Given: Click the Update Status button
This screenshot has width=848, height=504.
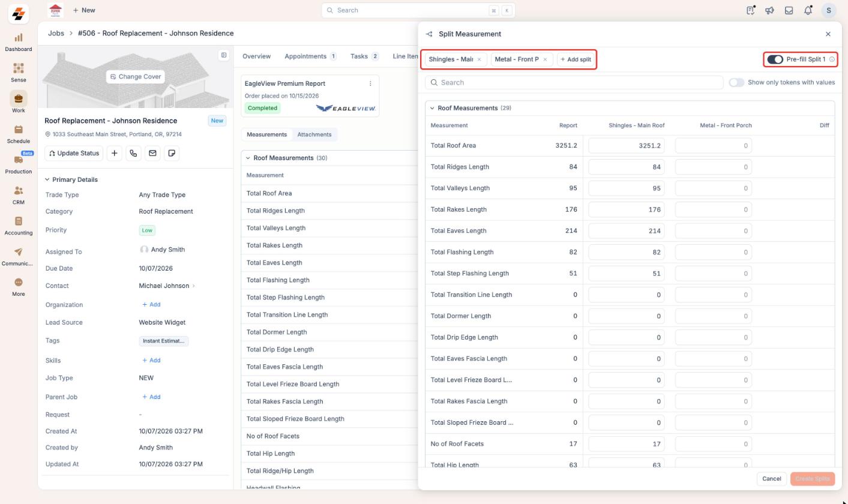Looking at the screenshot, I should [x=74, y=153].
